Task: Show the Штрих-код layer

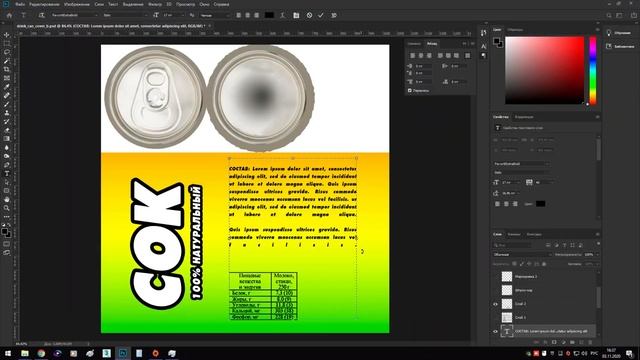Action: click(495, 290)
